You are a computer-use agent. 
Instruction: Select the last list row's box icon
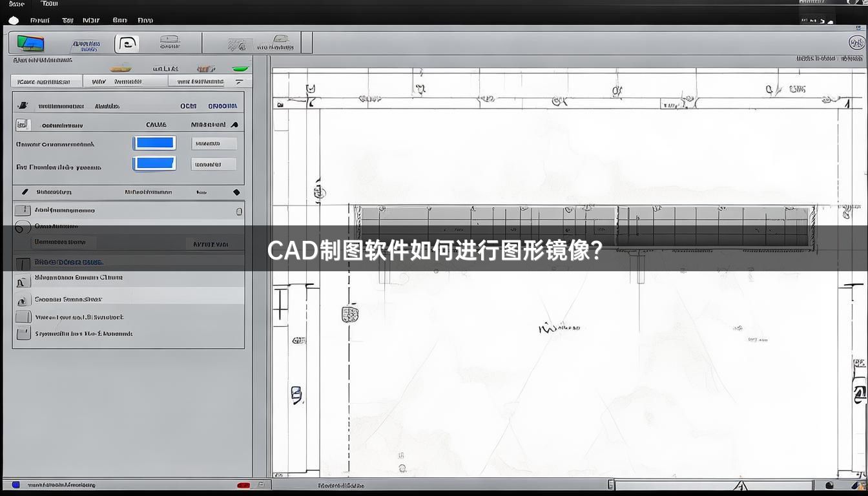coord(23,333)
